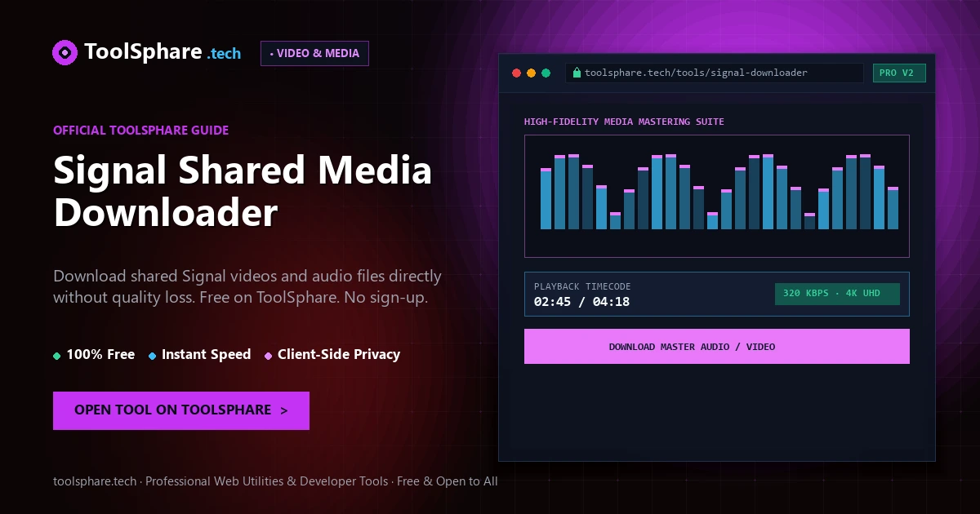
Task: Click the green maximize dot of mock browser
Action: pos(546,73)
